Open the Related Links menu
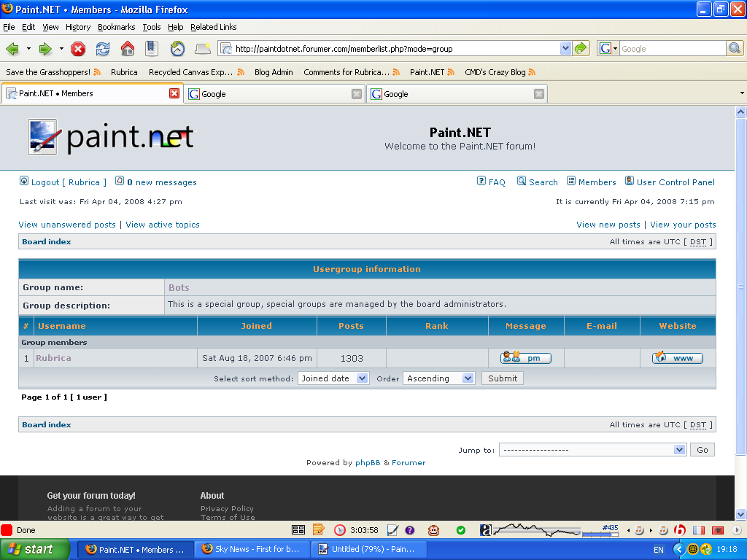Viewport: 747px width, 560px height. click(x=214, y=27)
